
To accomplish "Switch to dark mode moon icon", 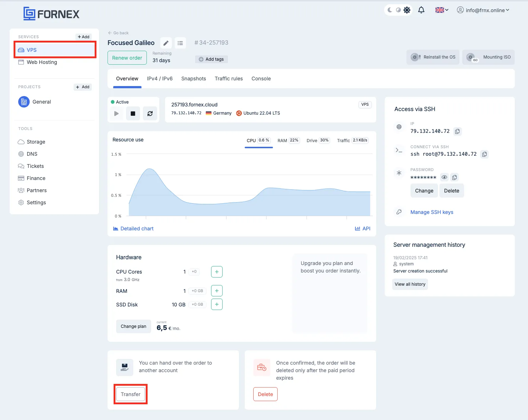I will click(x=390, y=10).
